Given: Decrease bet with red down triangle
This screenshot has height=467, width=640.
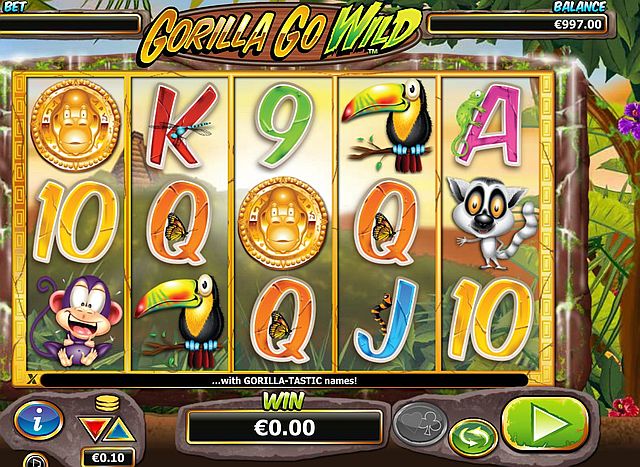Looking at the screenshot, I should click(x=94, y=429).
